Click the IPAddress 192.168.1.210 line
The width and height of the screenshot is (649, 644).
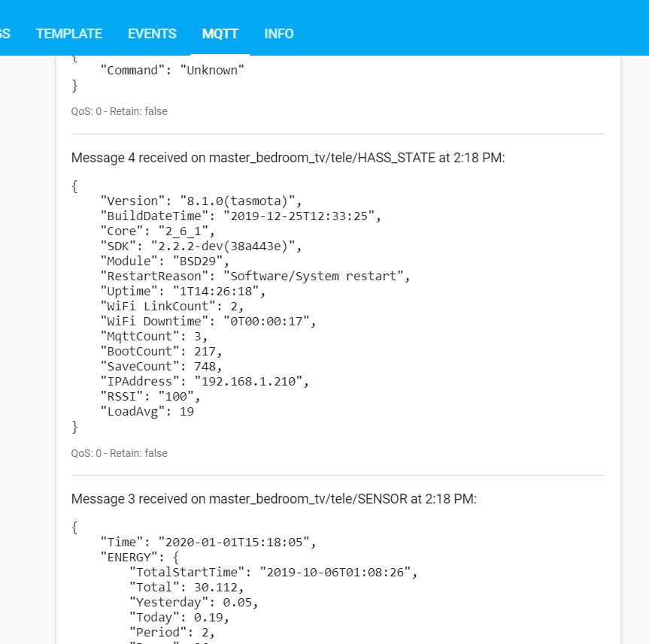tap(205, 381)
